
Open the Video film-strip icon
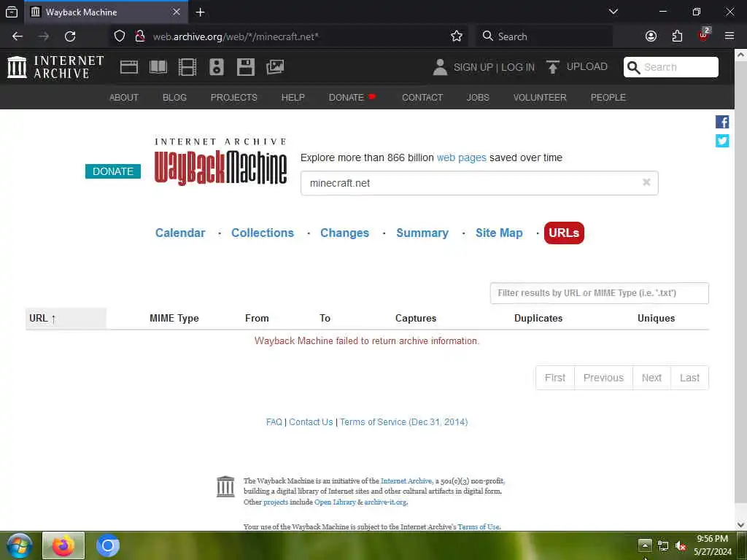187,67
